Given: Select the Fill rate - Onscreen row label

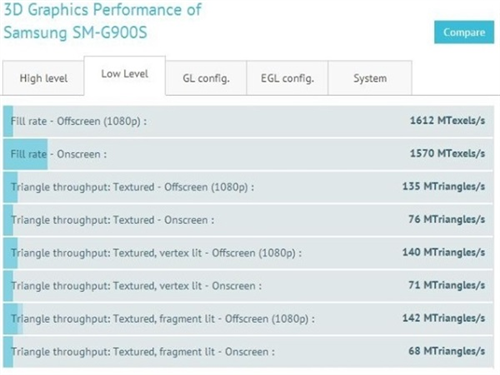Looking at the screenshot, I should 59,154.
